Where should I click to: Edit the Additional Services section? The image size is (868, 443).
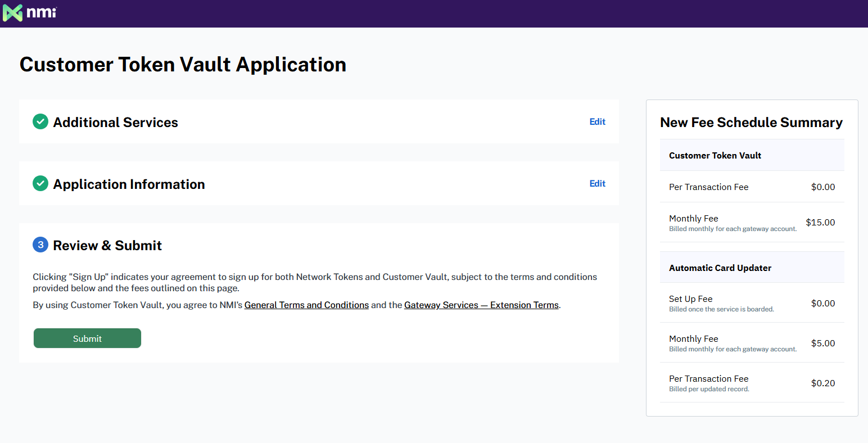click(x=597, y=121)
